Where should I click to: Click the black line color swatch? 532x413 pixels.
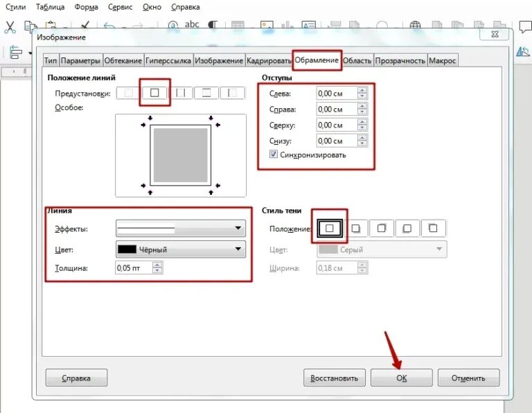[127, 249]
